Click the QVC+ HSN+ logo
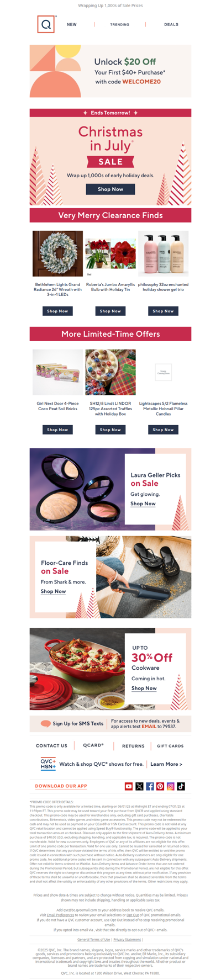This screenshot has height=980, width=221. coord(48,764)
